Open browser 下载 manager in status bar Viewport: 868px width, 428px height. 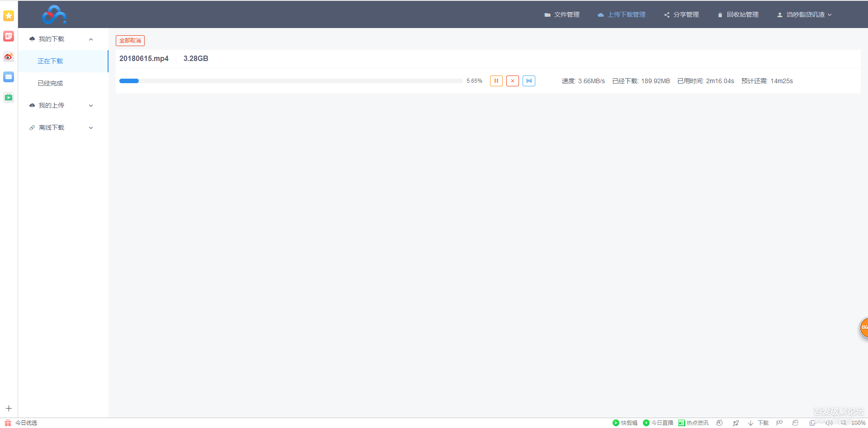(758, 423)
